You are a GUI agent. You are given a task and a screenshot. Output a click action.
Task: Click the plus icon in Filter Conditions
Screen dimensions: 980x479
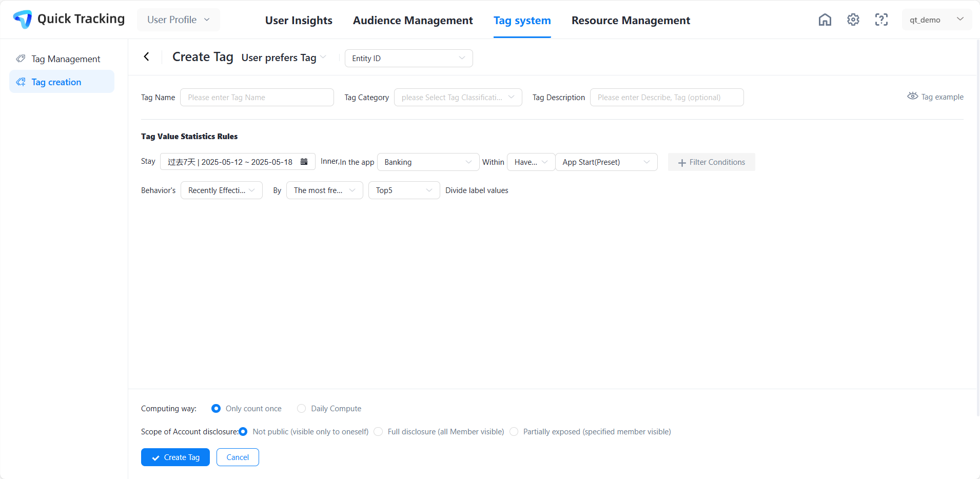point(682,163)
